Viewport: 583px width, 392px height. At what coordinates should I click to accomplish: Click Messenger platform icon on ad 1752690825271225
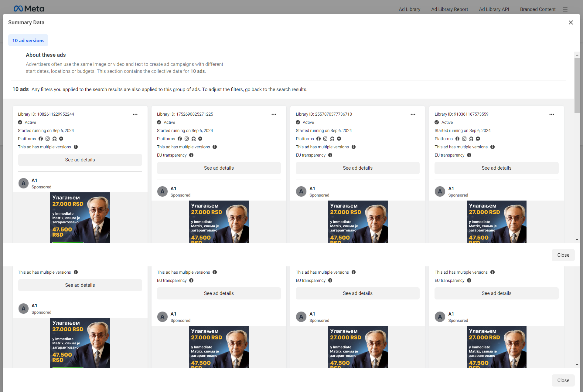200,139
